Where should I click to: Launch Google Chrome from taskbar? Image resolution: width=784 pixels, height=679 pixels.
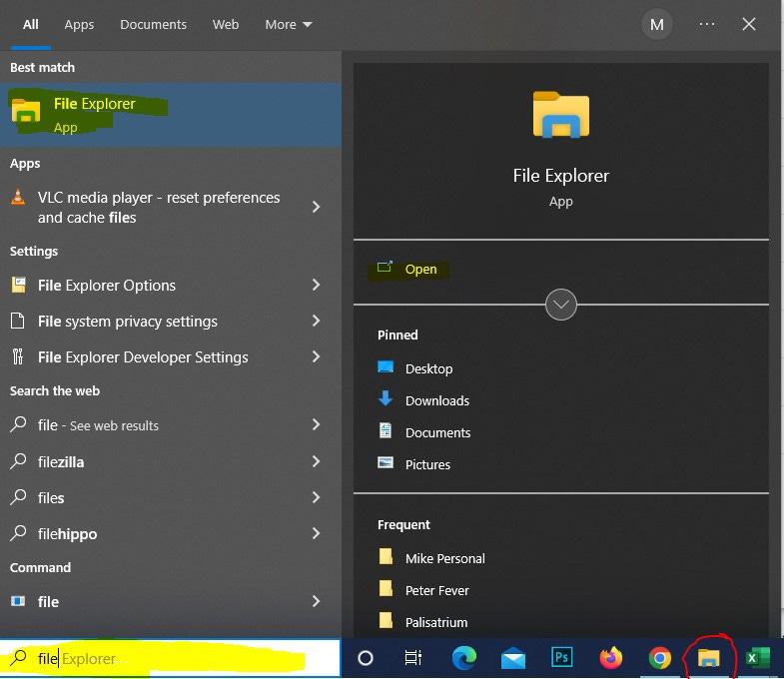660,658
